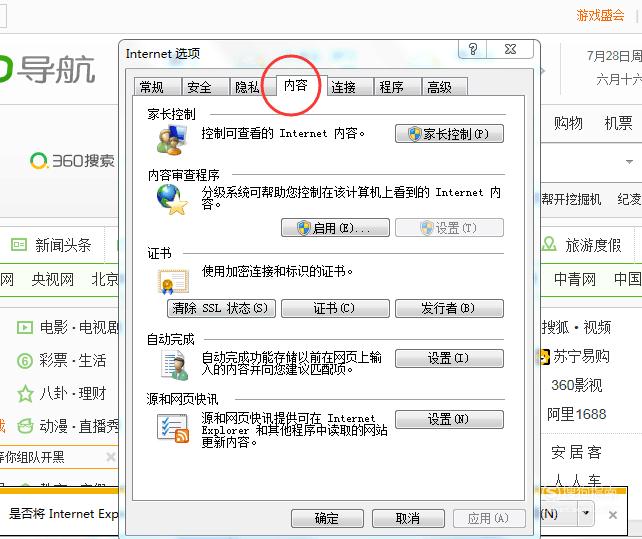This screenshot has width=642, height=539.
Task: Open 源和网页快讯 设置(N) button
Action: pyautogui.click(x=449, y=419)
